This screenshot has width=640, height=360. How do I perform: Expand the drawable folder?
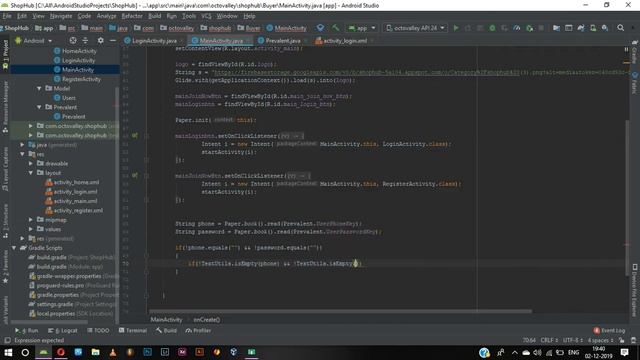[x=31, y=163]
